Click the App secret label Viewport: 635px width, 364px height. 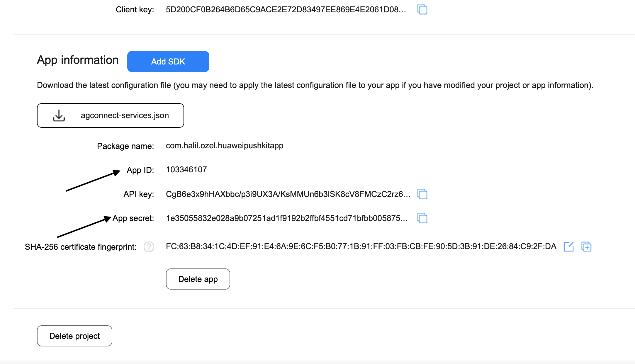coord(133,218)
